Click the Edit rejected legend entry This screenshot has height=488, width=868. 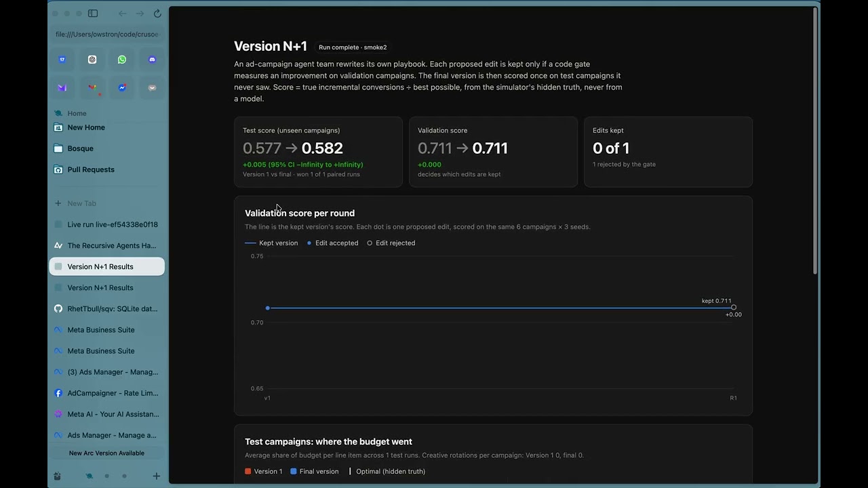pyautogui.click(x=391, y=243)
